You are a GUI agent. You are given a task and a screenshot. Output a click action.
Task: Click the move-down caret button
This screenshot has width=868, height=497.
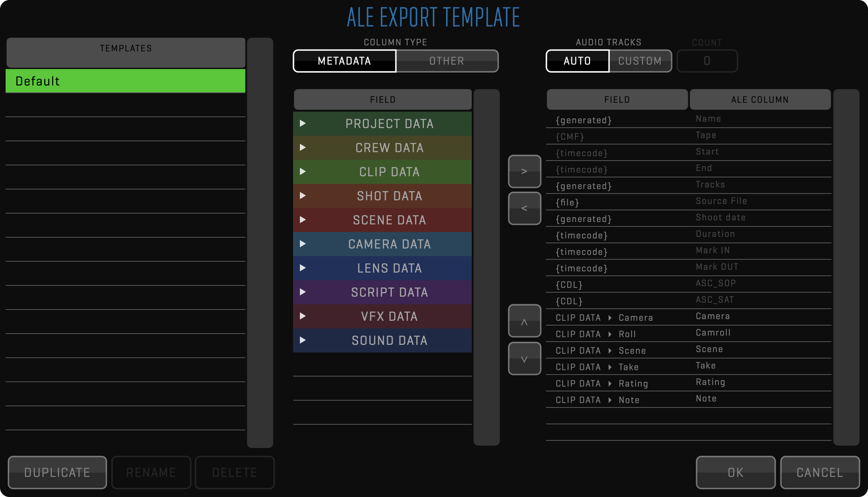tap(524, 358)
